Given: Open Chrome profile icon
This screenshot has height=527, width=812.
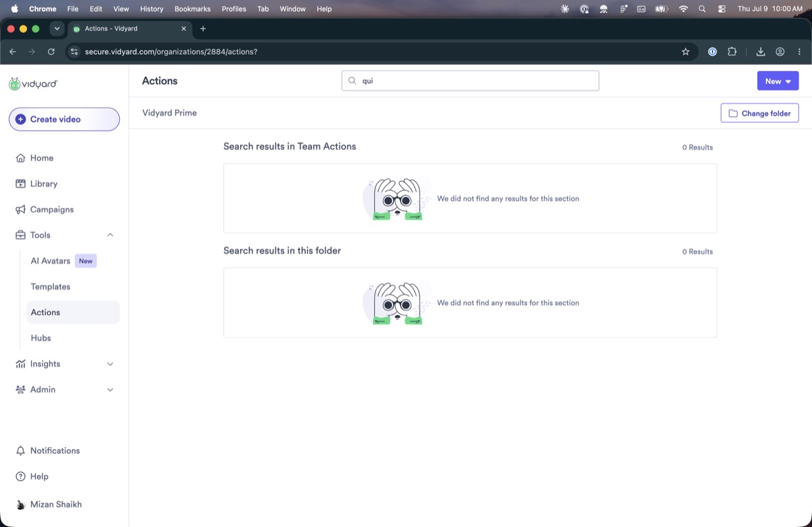Looking at the screenshot, I should (x=780, y=51).
